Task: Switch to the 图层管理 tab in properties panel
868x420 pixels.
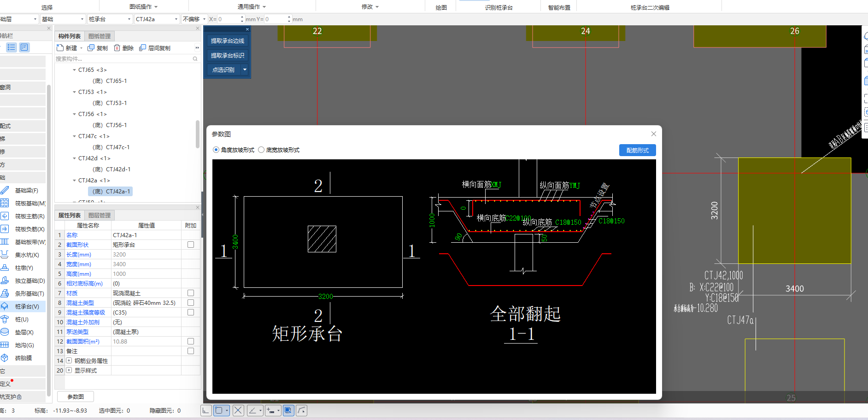Action: click(100, 216)
